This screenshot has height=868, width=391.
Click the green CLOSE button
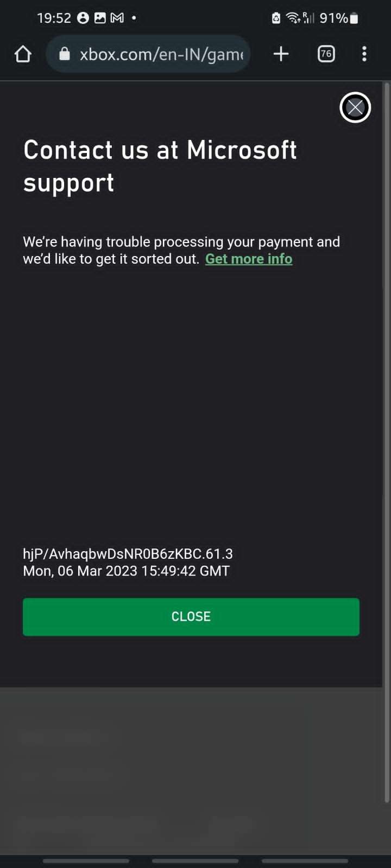(191, 617)
